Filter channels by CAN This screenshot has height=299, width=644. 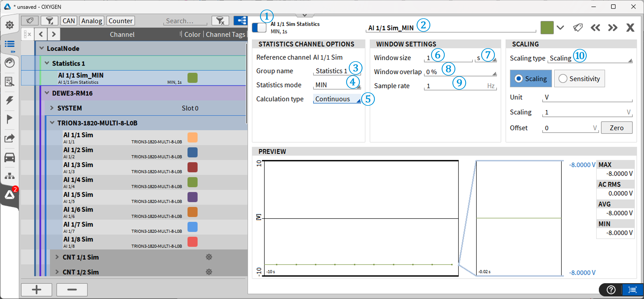pos(68,21)
